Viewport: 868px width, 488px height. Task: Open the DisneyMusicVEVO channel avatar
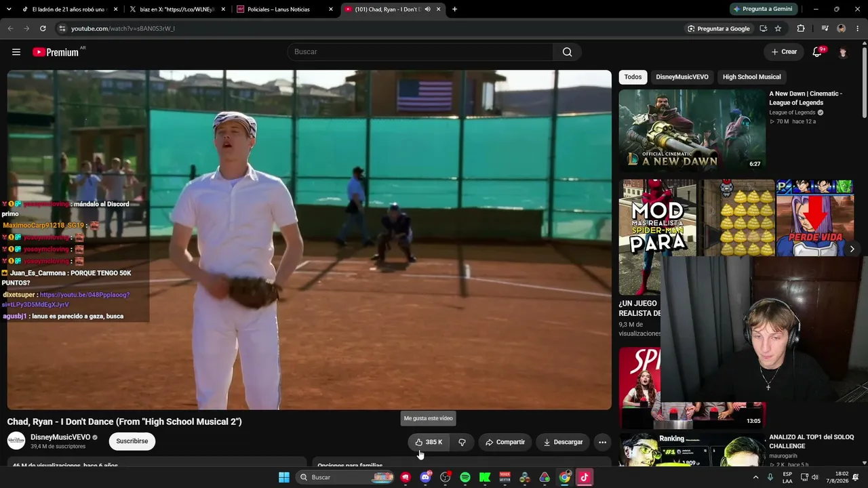tap(16, 441)
